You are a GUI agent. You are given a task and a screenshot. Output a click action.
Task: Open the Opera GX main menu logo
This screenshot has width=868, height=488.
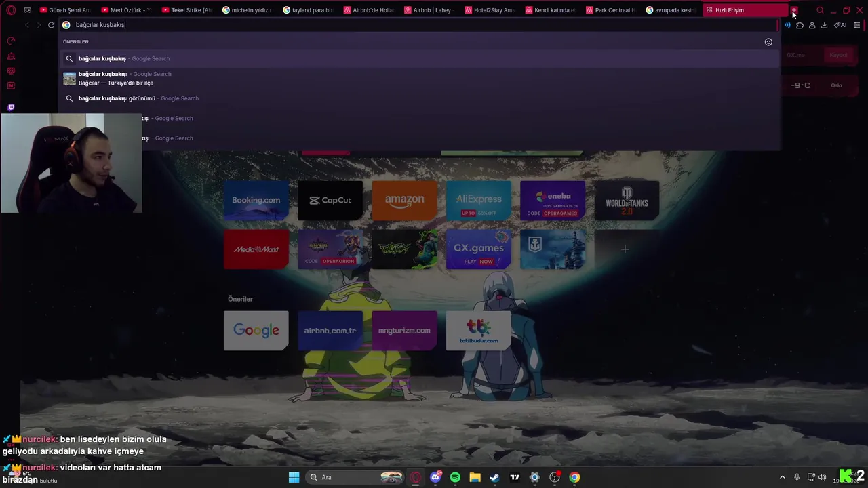pyautogui.click(x=11, y=10)
